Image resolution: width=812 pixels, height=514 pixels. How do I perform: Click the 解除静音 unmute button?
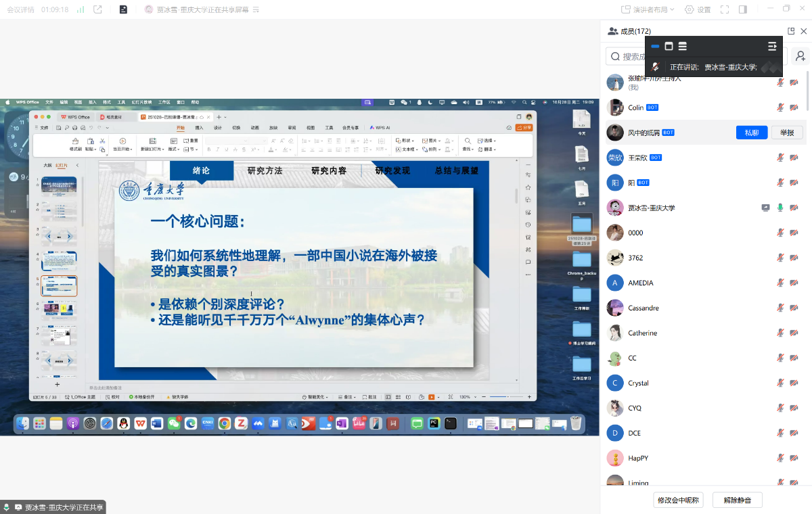[737, 500]
